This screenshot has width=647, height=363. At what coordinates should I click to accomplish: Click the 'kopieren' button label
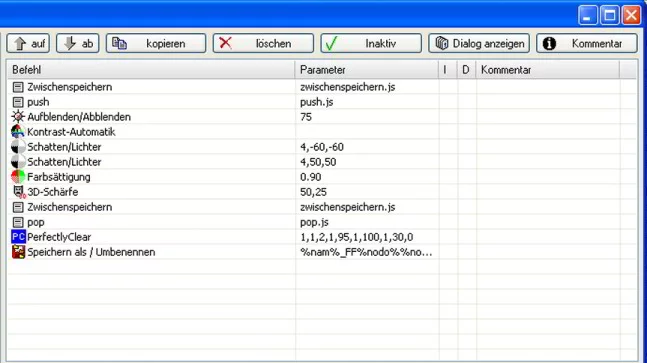[165, 44]
